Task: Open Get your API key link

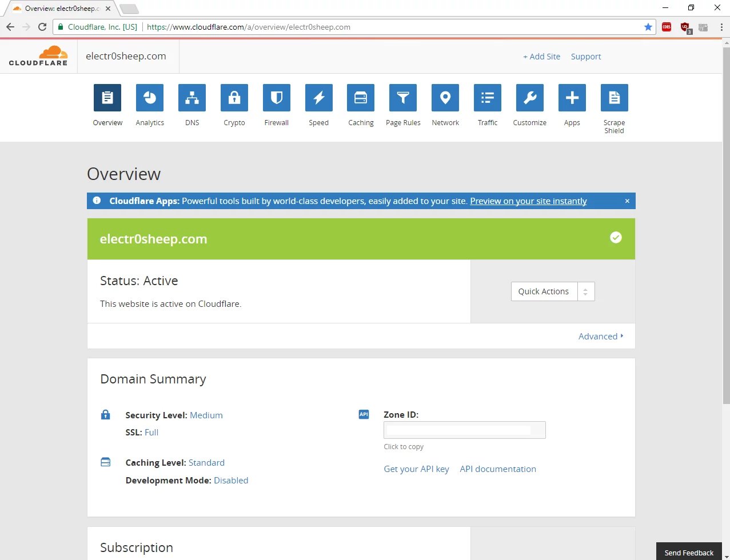Action: click(x=416, y=469)
